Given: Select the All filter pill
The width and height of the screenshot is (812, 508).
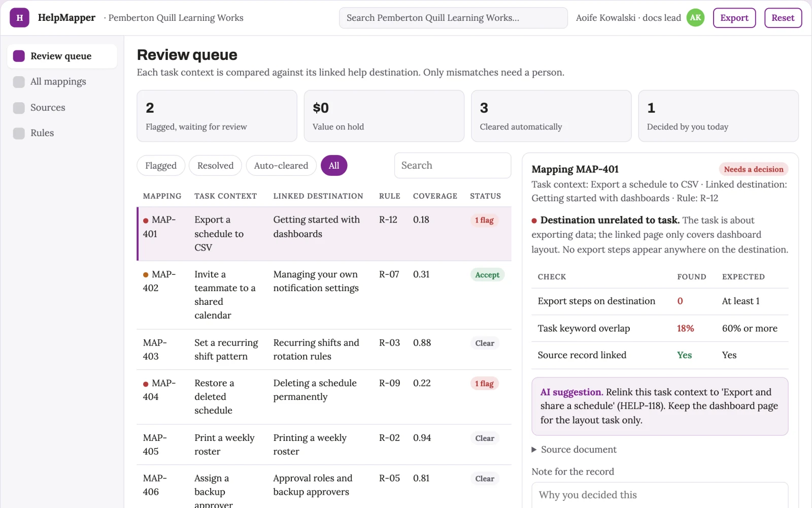Looking at the screenshot, I should [x=334, y=166].
